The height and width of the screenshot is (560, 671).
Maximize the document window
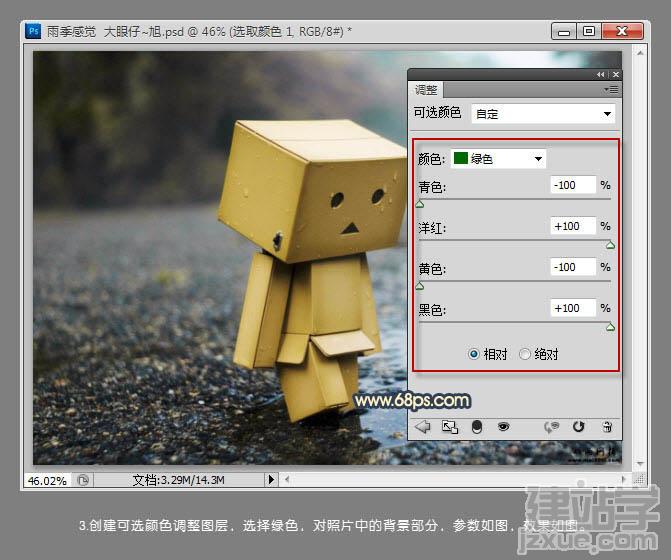pyautogui.click(x=589, y=31)
